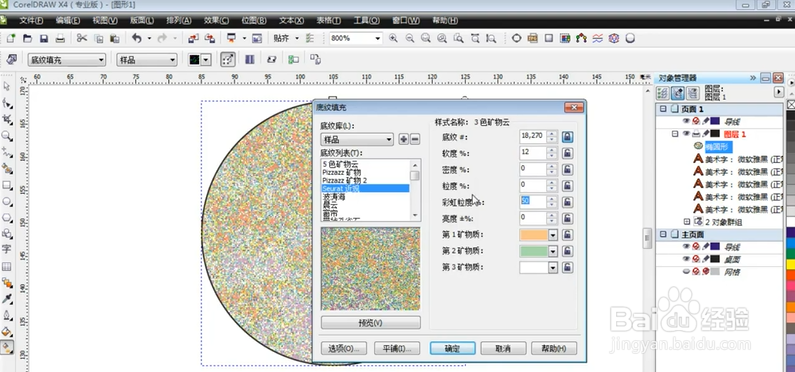Toggle the lock for 粒度 % parameter
This screenshot has width=795, height=372.
pos(567,185)
